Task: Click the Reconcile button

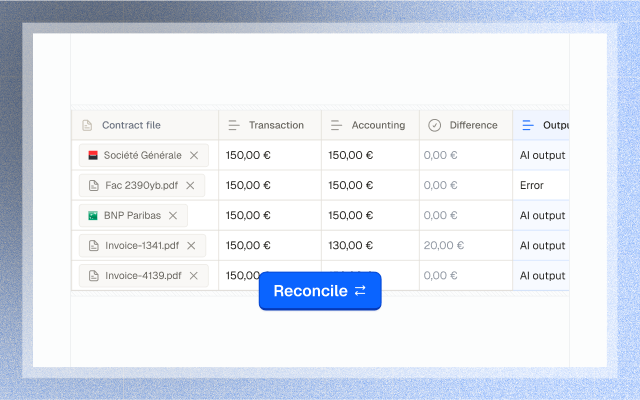Action: click(320, 291)
